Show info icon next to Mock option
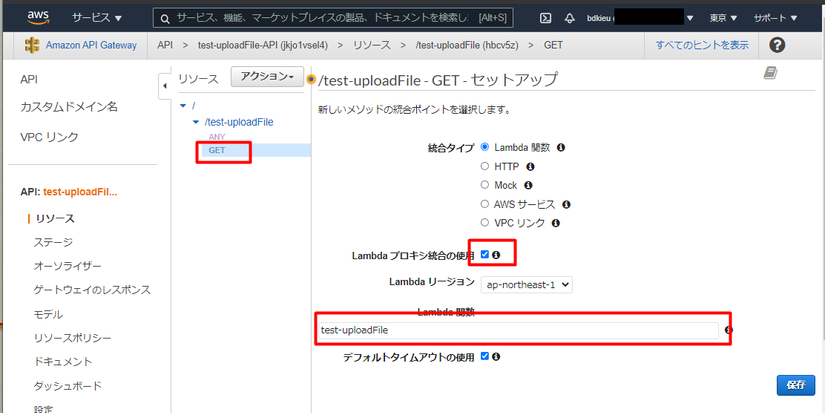Image resolution: width=825 pixels, height=413 pixels. coord(528,185)
